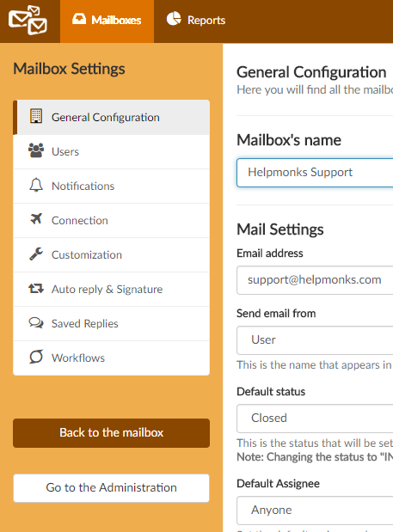Click the Workflows loop icon
Screen dimensions: 393x532
coord(36,357)
